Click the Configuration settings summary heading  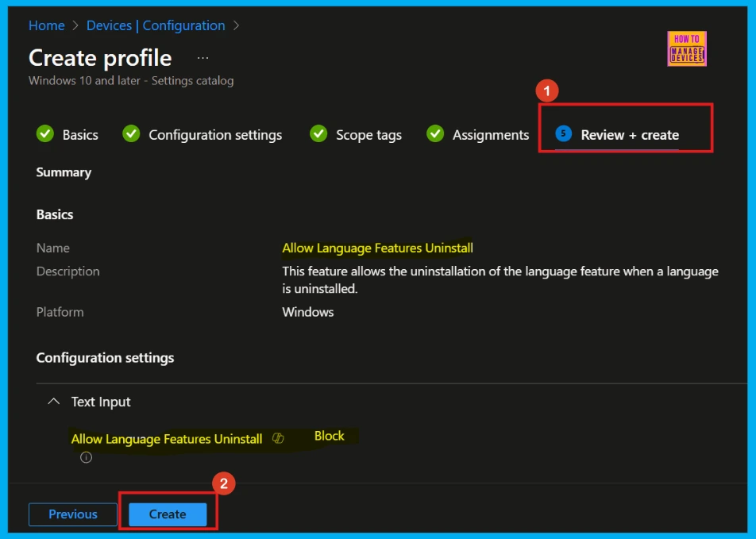pos(105,358)
